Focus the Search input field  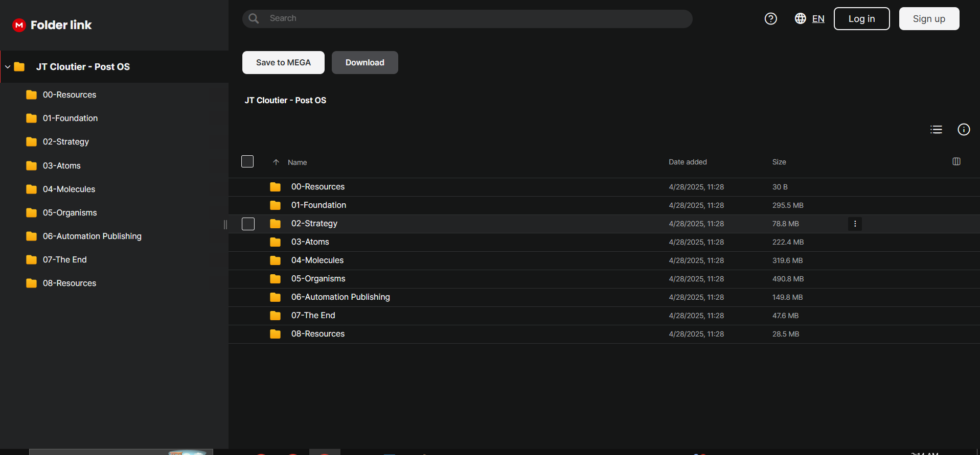[467, 19]
